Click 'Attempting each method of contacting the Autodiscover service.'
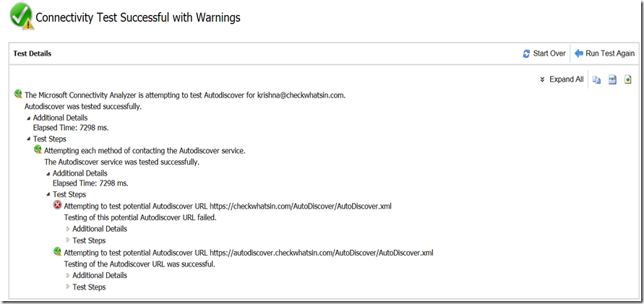This screenshot has width=644, height=304. coord(145,151)
